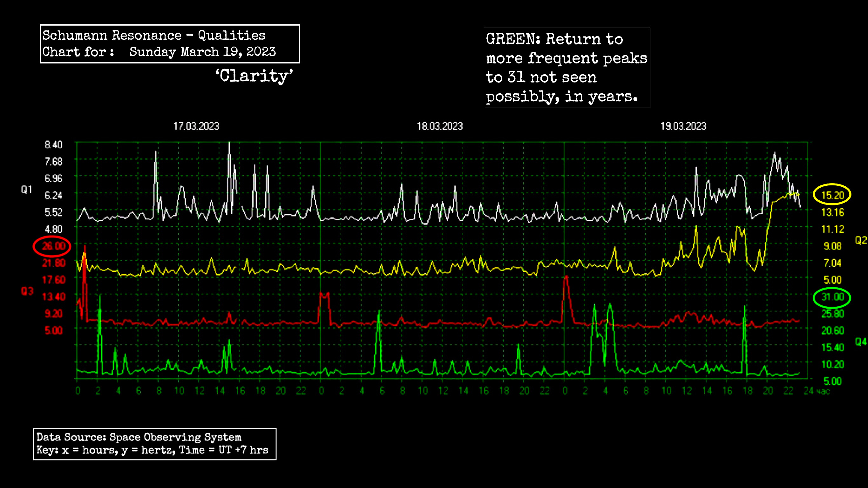Click the 'Sunday March 19, 2023' chart date
The image size is (868, 488).
(x=202, y=52)
